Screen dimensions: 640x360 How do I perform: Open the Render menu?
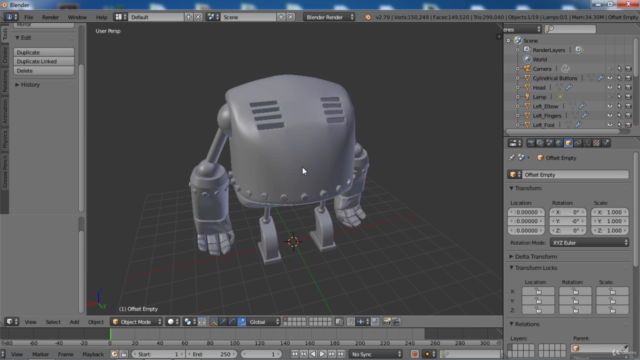50,17
